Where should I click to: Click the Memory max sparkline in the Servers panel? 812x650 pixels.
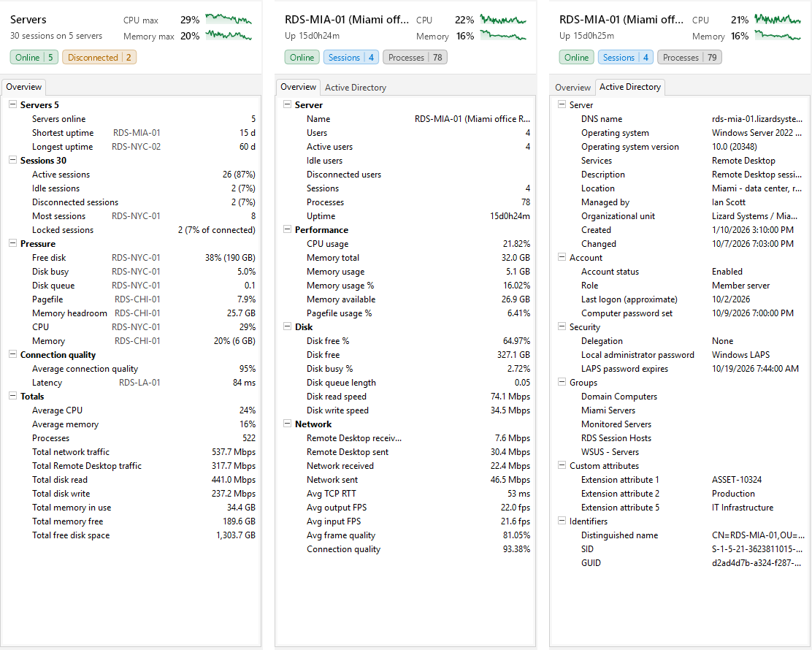pyautogui.click(x=229, y=36)
